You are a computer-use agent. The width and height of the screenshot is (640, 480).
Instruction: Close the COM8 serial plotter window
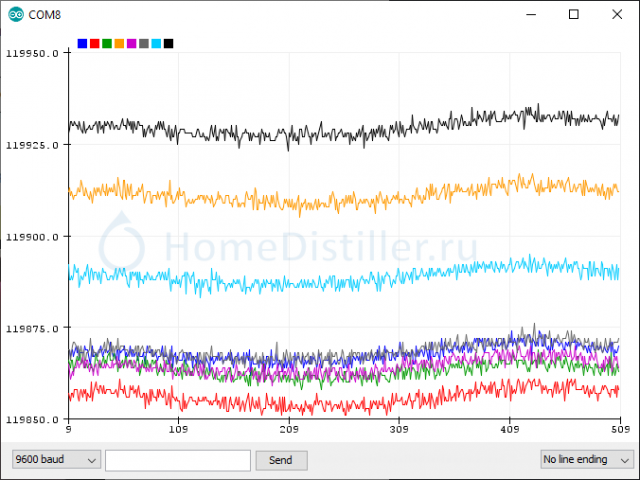point(618,15)
